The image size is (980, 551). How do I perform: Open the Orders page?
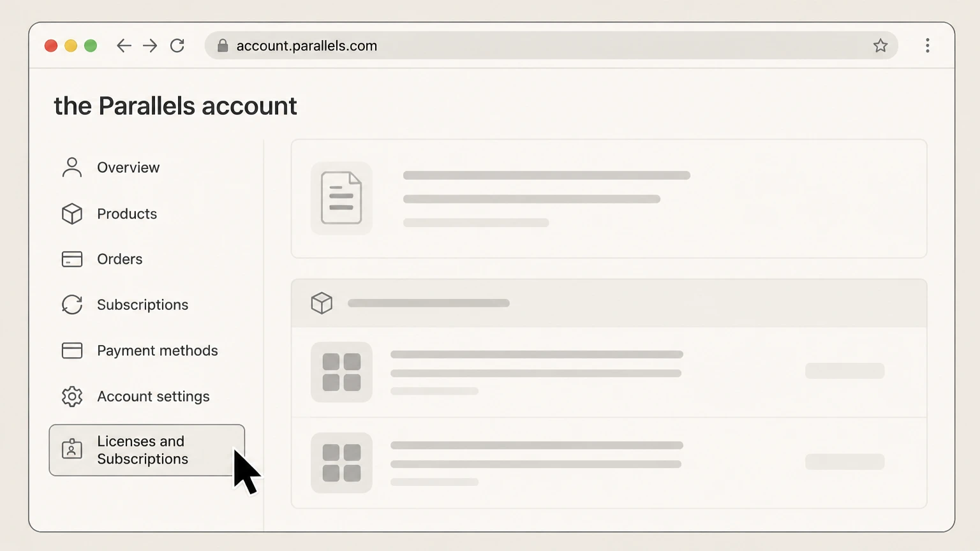120,259
